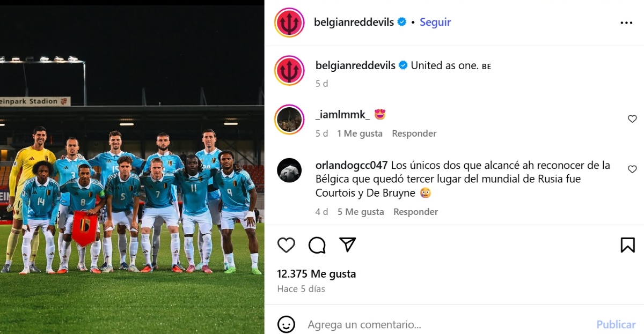Open comments via speech bubble icon
Image resolution: width=644 pixels, height=334 pixels.
pos(317,245)
